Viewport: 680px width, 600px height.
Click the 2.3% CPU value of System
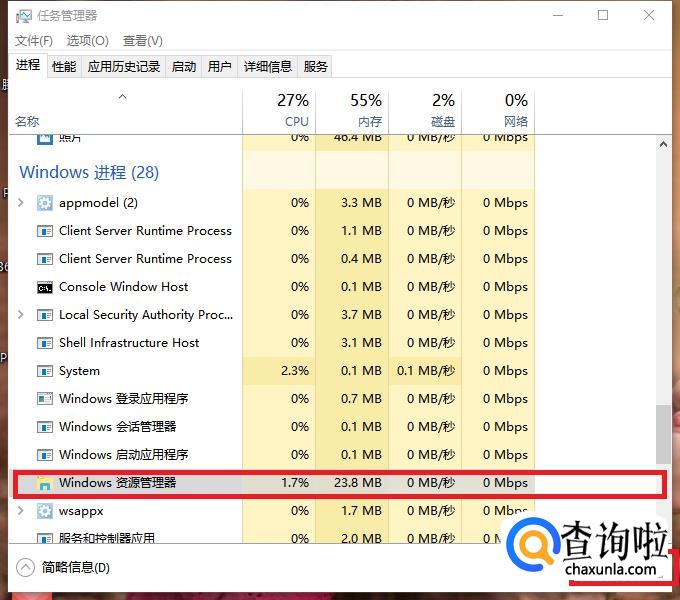point(295,371)
